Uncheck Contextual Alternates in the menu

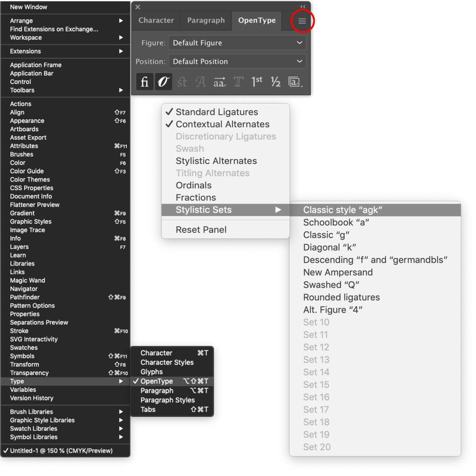click(222, 124)
